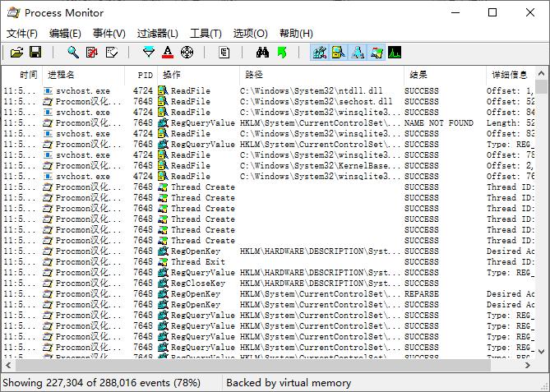Click the green jump-to-object arrow icon
Screen dimensions: 550x392
coord(282,53)
